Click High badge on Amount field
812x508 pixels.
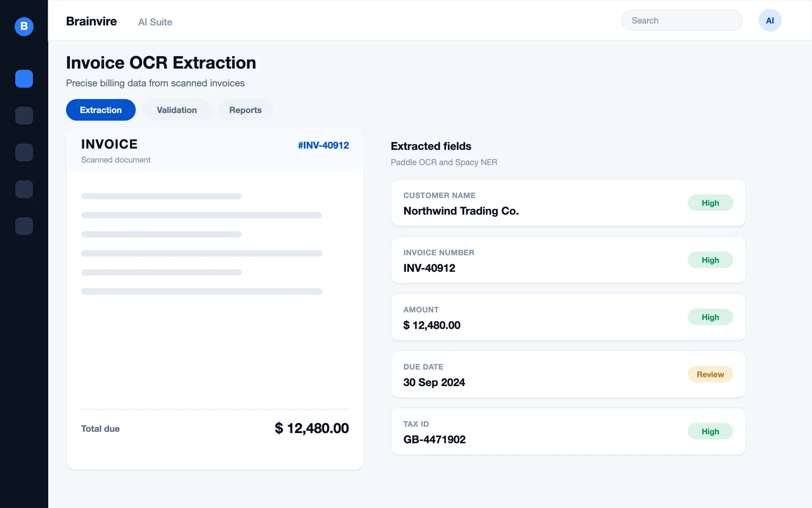pos(710,317)
